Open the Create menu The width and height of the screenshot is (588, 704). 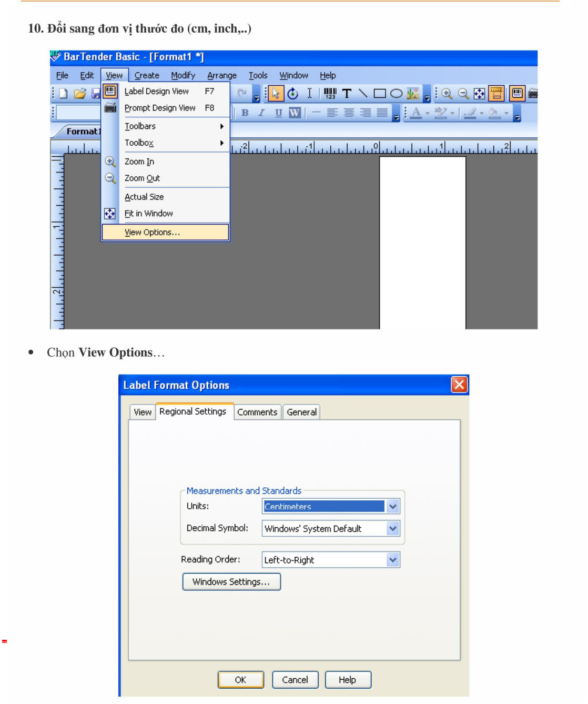(147, 75)
